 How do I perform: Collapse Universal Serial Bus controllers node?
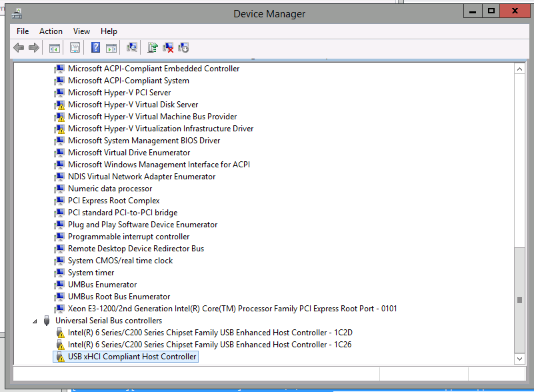click(x=35, y=321)
